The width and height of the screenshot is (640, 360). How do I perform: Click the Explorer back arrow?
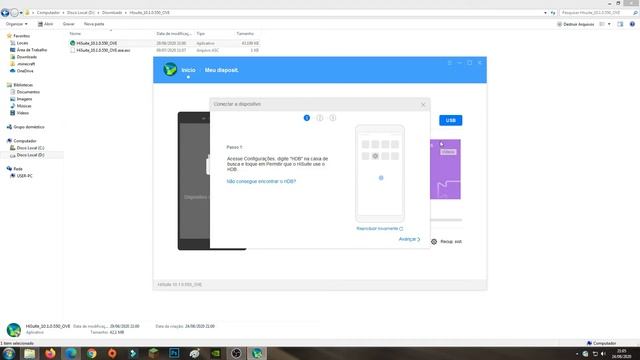(x=5, y=13)
